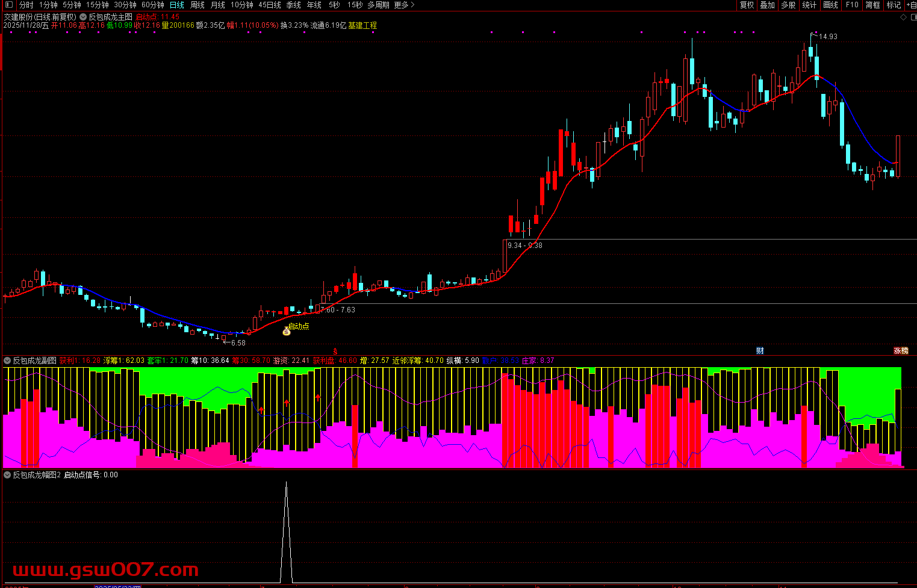Click the money bag 启动点 marker icon
917x588 pixels.
[x=287, y=330]
